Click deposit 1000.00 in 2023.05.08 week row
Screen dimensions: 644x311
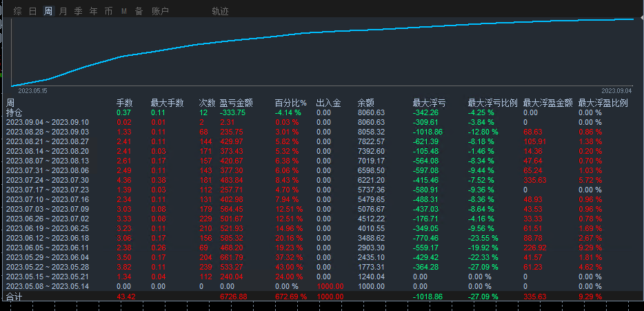pyautogui.click(x=330, y=286)
